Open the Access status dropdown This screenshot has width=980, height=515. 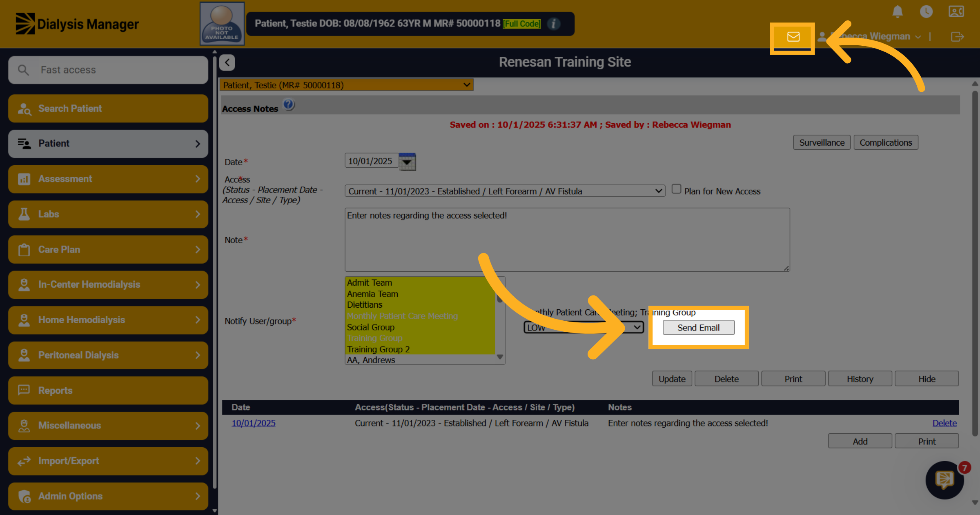pos(505,191)
